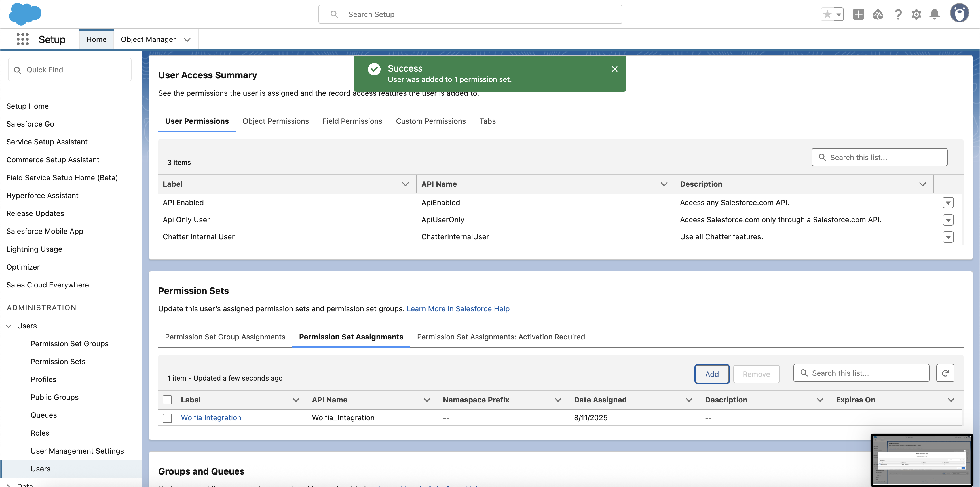Check the select-all checkbox in table header
Viewport: 980px width, 487px height.
point(167,399)
